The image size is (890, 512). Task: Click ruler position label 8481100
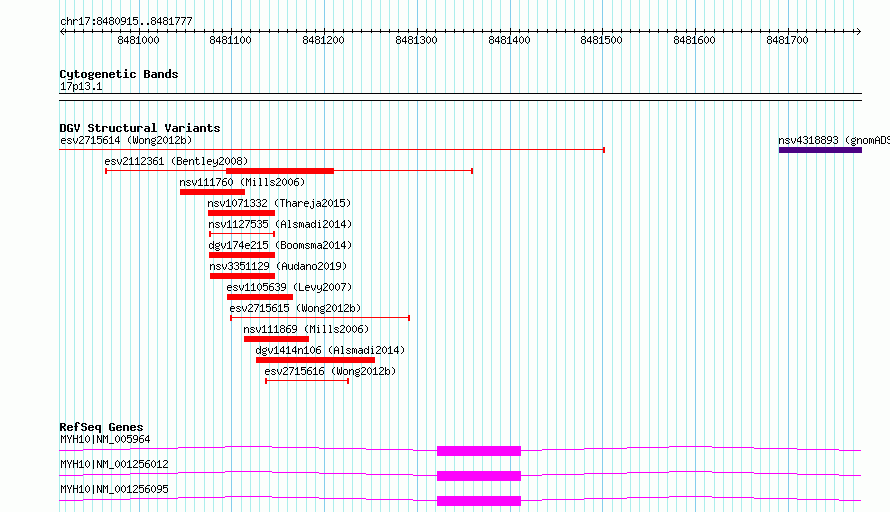[x=230, y=40]
